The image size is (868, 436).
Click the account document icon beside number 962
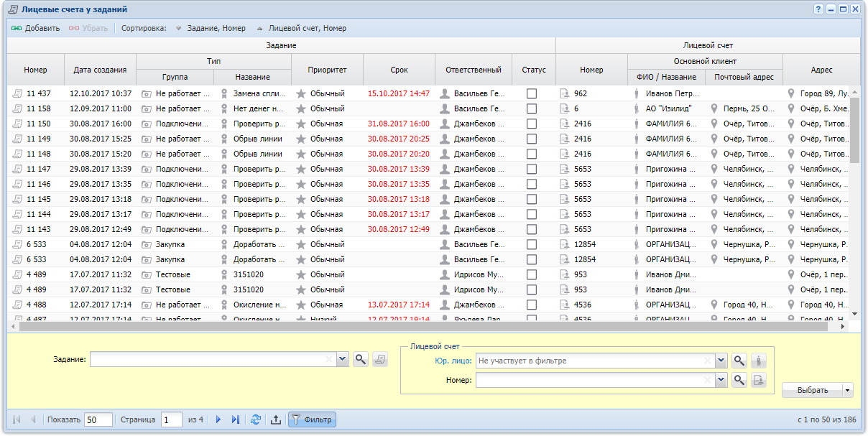(x=565, y=93)
